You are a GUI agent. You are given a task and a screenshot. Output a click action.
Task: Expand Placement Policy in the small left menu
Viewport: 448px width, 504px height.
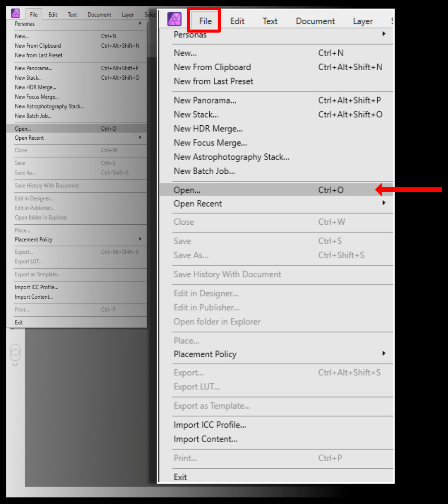(x=77, y=239)
